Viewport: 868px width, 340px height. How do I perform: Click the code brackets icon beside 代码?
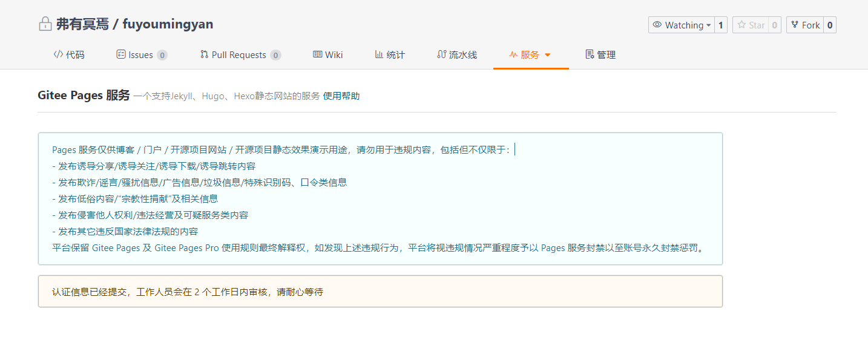tap(58, 54)
